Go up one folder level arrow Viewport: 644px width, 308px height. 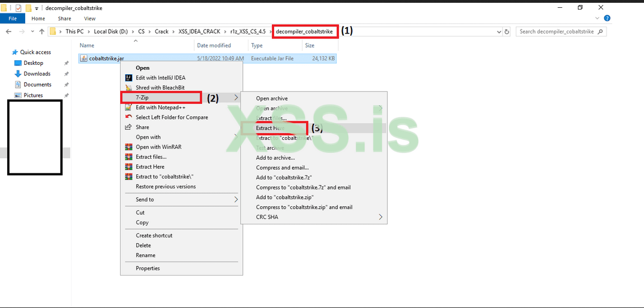(41, 31)
